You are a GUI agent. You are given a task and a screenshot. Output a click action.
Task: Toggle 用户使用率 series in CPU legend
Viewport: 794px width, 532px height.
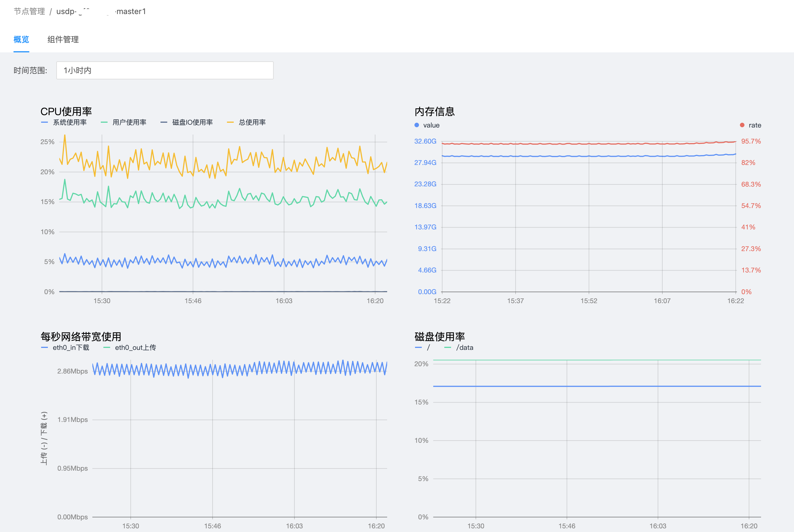point(124,122)
